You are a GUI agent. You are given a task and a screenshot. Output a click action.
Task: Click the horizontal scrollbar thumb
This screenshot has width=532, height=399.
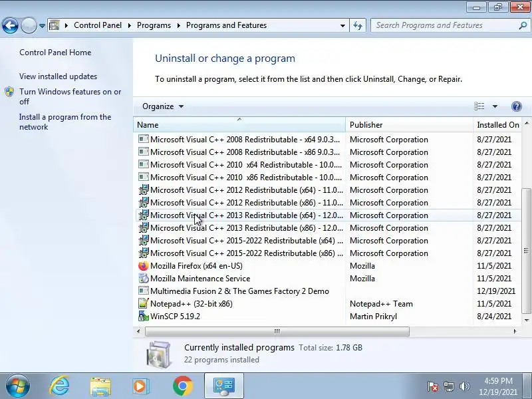pyautogui.click(x=277, y=331)
